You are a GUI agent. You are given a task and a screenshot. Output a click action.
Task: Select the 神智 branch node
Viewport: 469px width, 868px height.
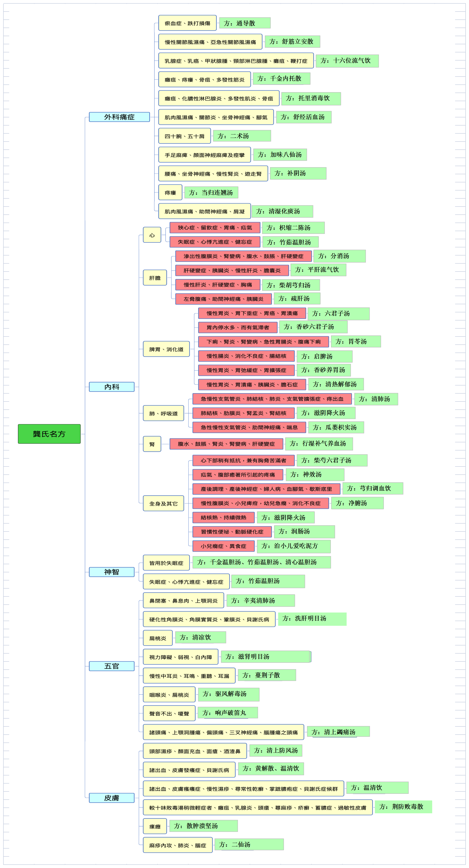(112, 572)
